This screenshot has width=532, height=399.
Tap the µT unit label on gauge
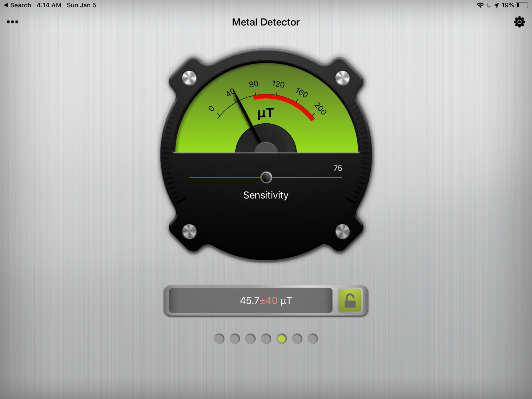tap(265, 113)
